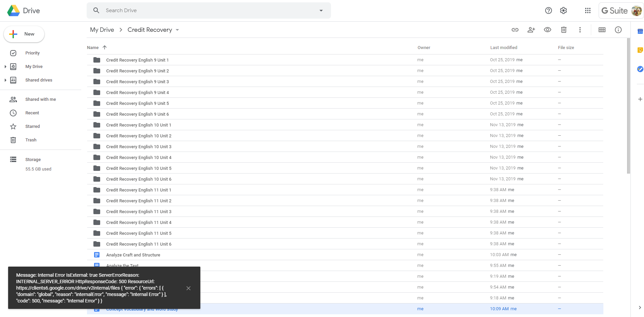Select folder Credit Recovery English 10 Unit 1
Image resolution: width=644 pixels, height=317 pixels.
(345, 125)
